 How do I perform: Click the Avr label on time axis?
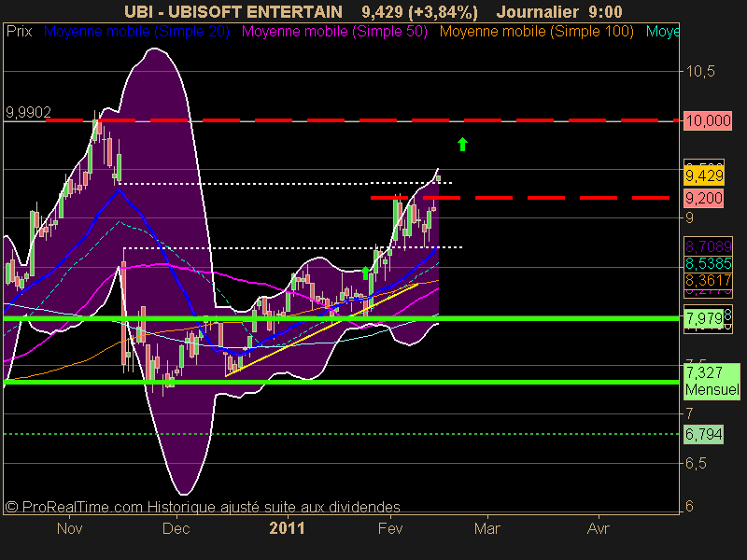pyautogui.click(x=598, y=528)
